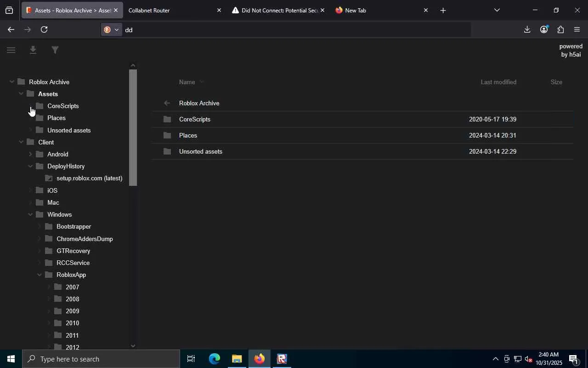
Task: Select the iOS folder in the tree
Action: 52,190
